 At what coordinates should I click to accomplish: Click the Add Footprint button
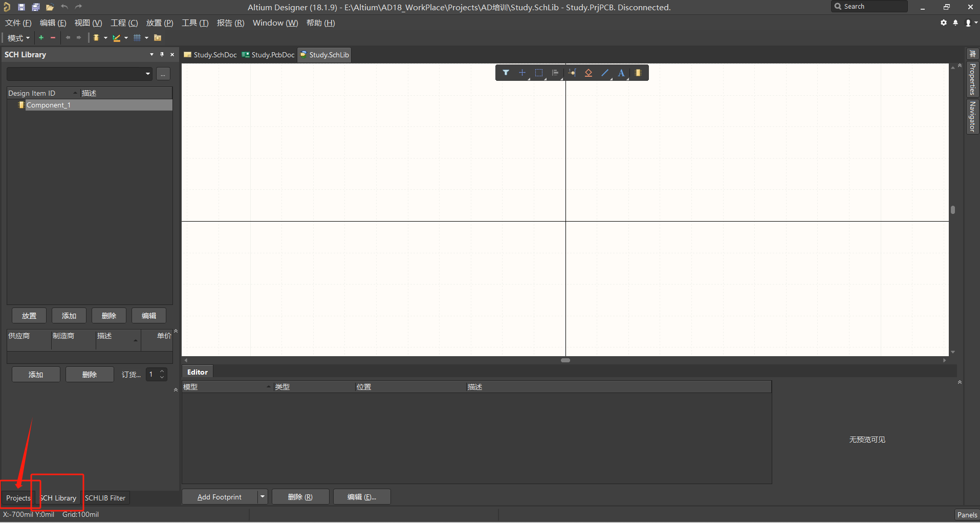point(220,497)
